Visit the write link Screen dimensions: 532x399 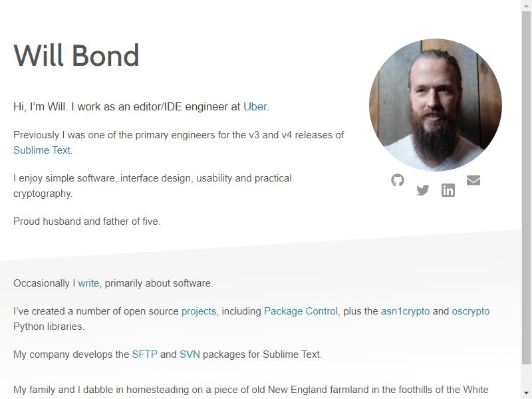click(x=88, y=283)
